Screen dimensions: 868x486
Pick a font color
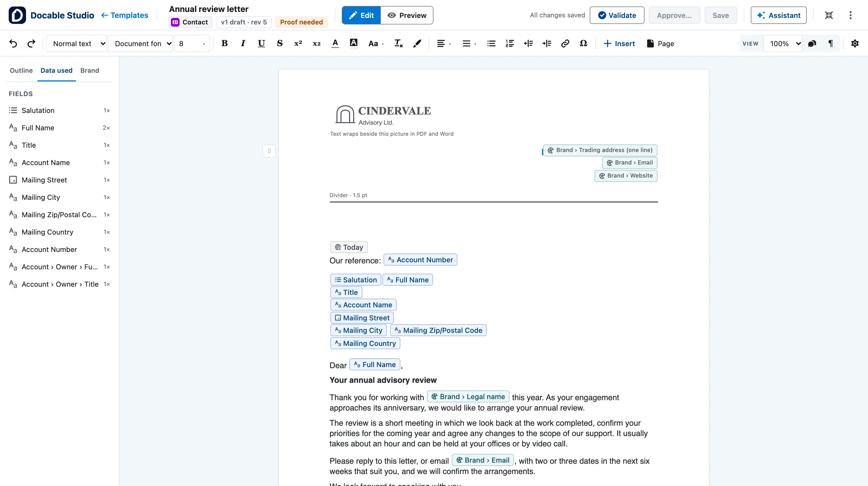335,43
